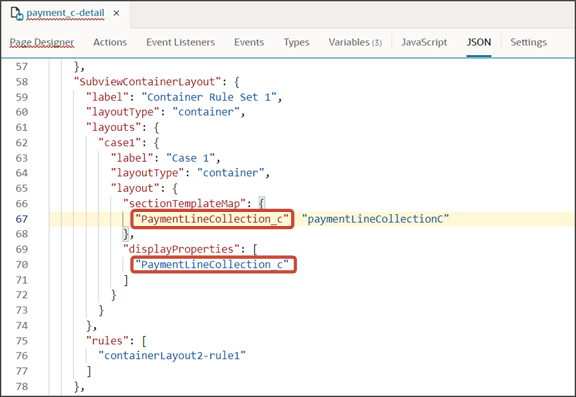Screen dimensions: 576x397
Task: Click "container" value on line 60
Action: pyautogui.click(x=206, y=112)
